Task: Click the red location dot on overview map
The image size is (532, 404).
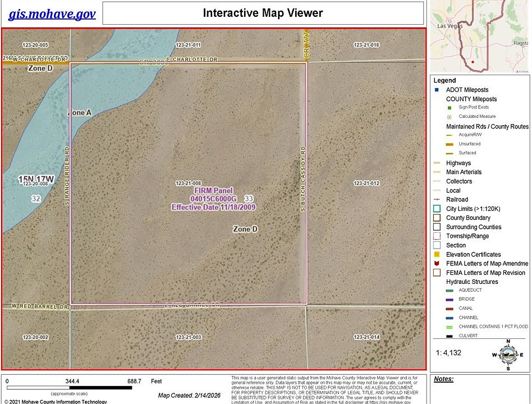Action: coord(473,62)
